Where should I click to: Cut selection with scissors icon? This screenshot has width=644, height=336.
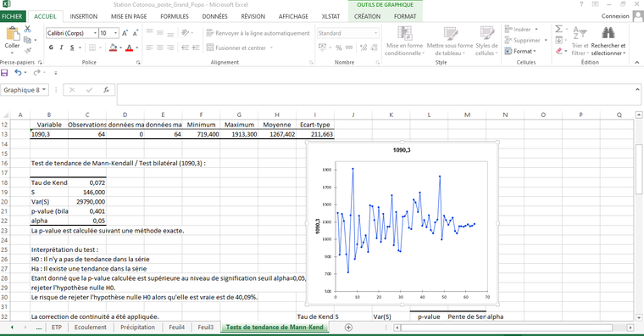coord(27,29)
